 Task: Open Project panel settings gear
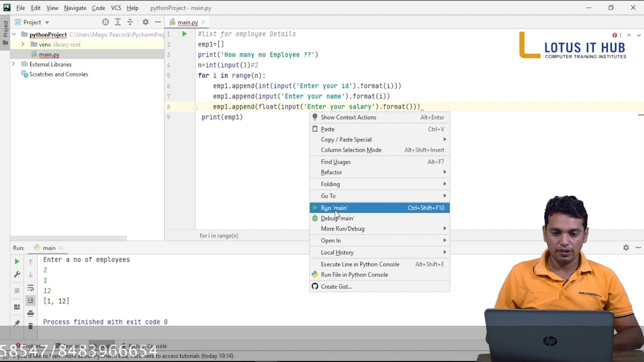tap(145, 22)
